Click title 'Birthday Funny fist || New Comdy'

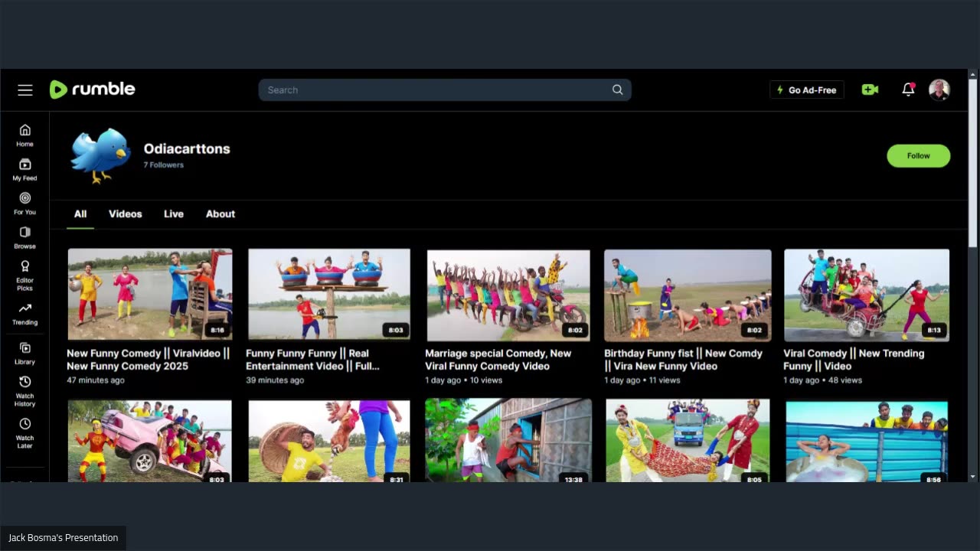pyautogui.click(x=683, y=360)
